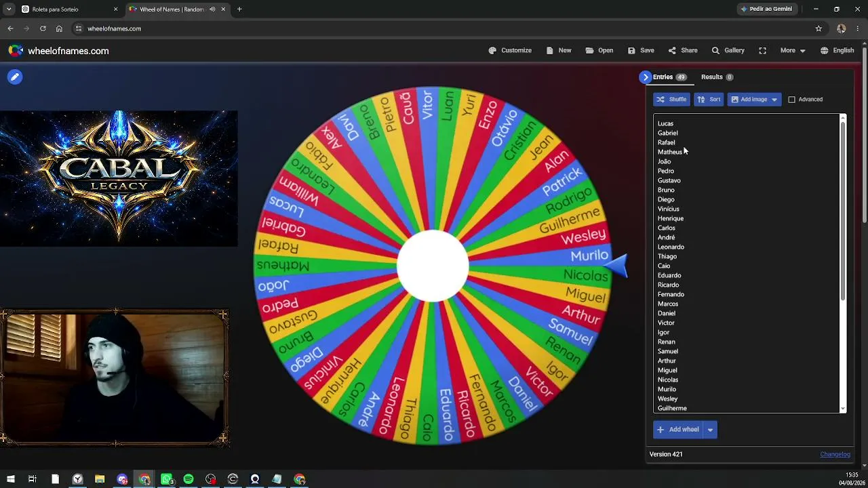Open the clock app in the taskbar
Screen dimensions: 868x488
click(78, 479)
